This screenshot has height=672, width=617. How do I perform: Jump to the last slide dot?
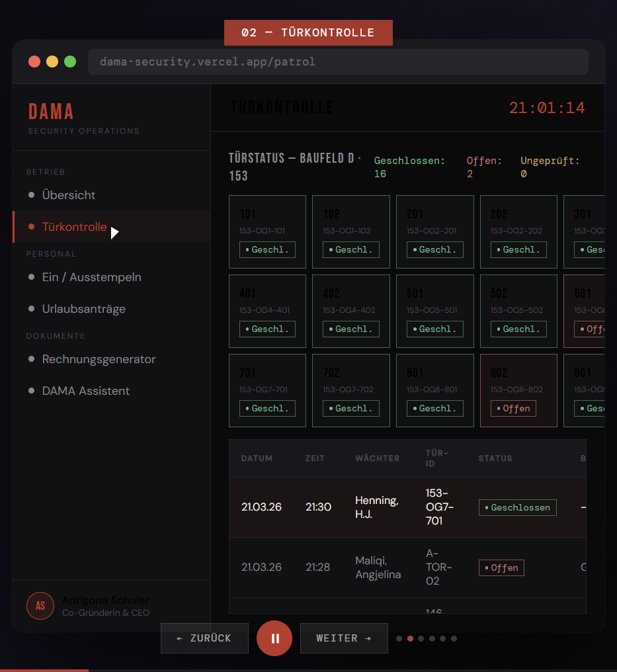454,638
